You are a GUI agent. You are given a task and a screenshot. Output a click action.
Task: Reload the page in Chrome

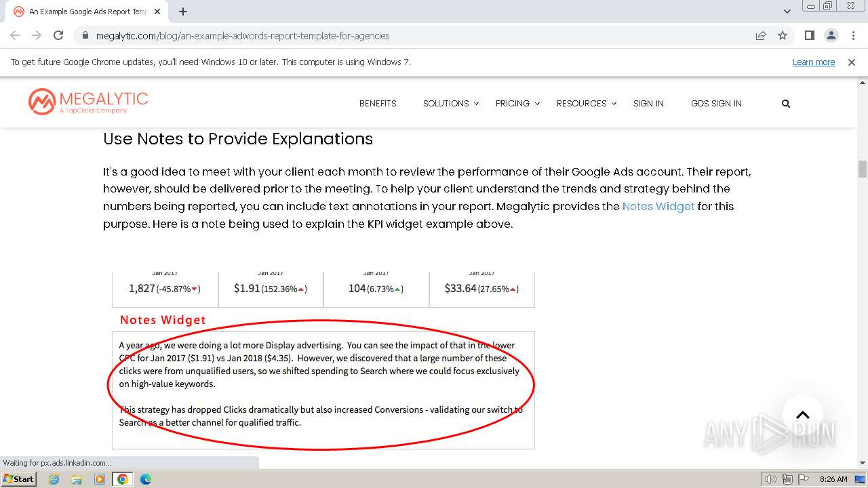click(x=58, y=35)
